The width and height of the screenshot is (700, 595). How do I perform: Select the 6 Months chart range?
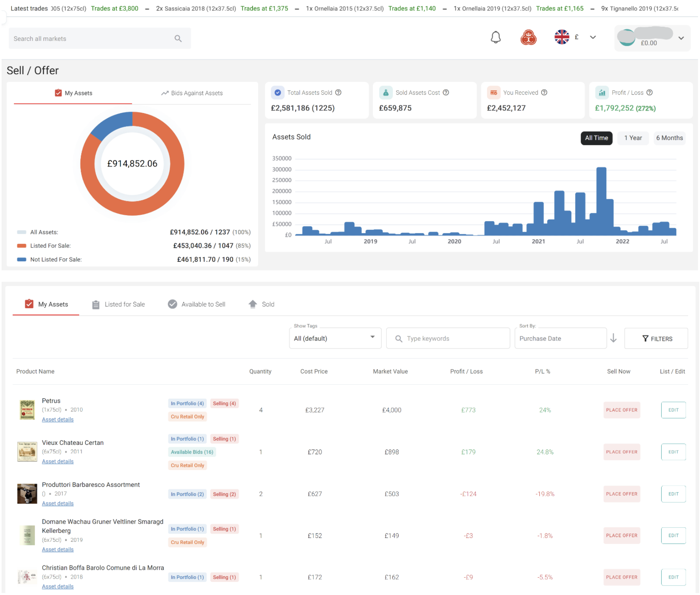click(x=669, y=138)
